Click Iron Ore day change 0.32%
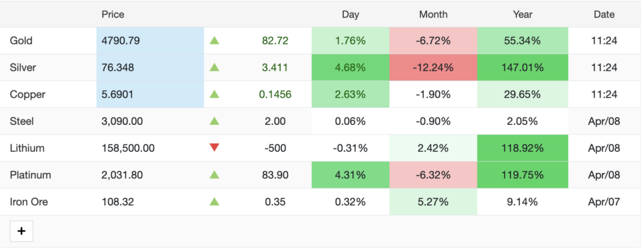 350,202
